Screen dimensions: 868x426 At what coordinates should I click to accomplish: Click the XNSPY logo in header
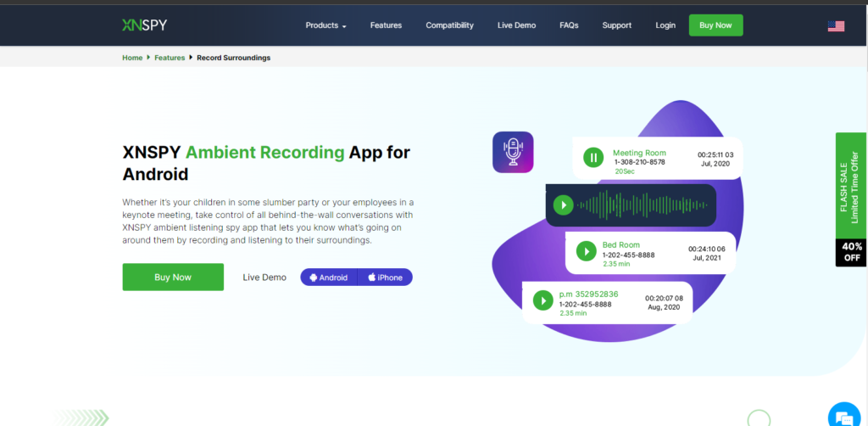click(144, 25)
